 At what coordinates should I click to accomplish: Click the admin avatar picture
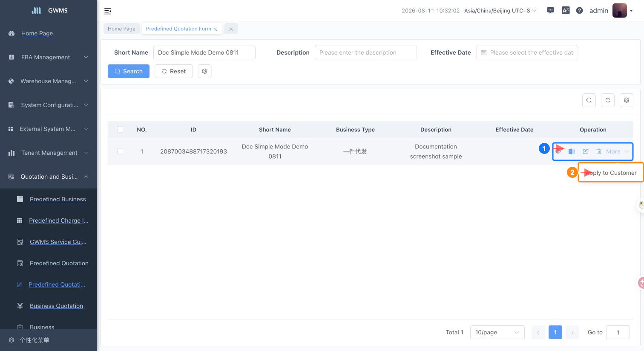coord(619,11)
